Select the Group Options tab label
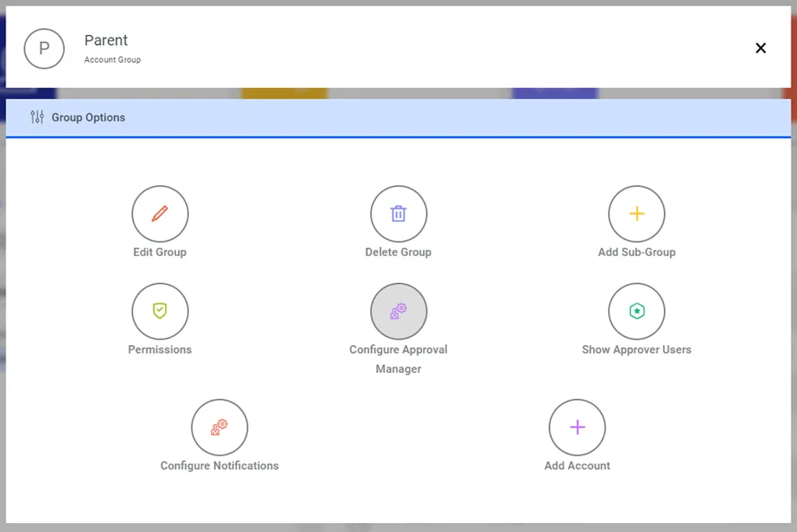 (x=88, y=118)
